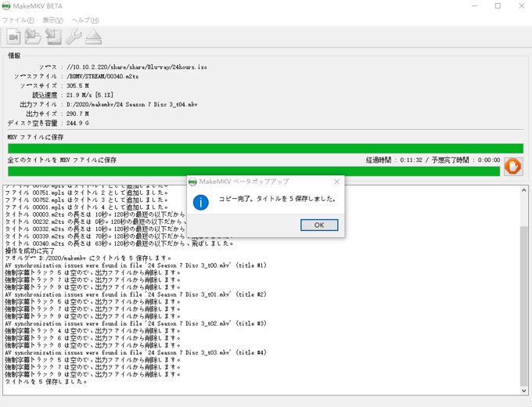Open the ファイル(F) menu

[x=18, y=20]
